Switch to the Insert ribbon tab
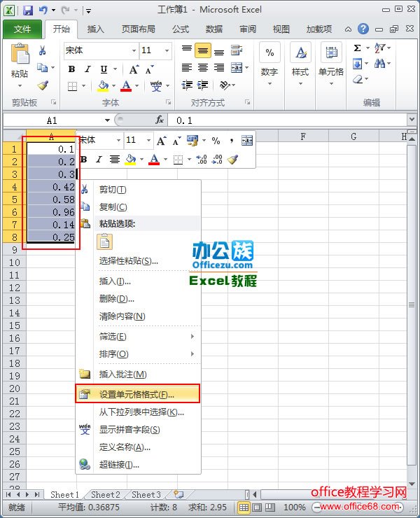Viewport: 420px width, 518px height. tap(95, 29)
